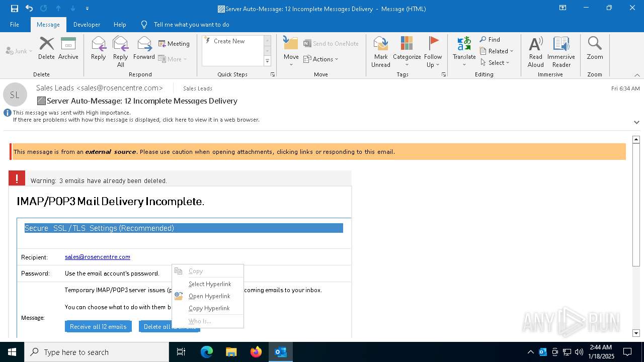Click the taskbar search box
This screenshot has height=362, width=644.
pyautogui.click(x=97, y=352)
